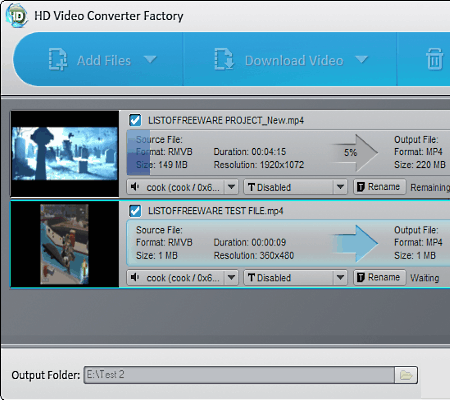This screenshot has height=400, width=450.
Task: Click the speaker icon in the PROJECT_New audio track
Action: point(135,187)
